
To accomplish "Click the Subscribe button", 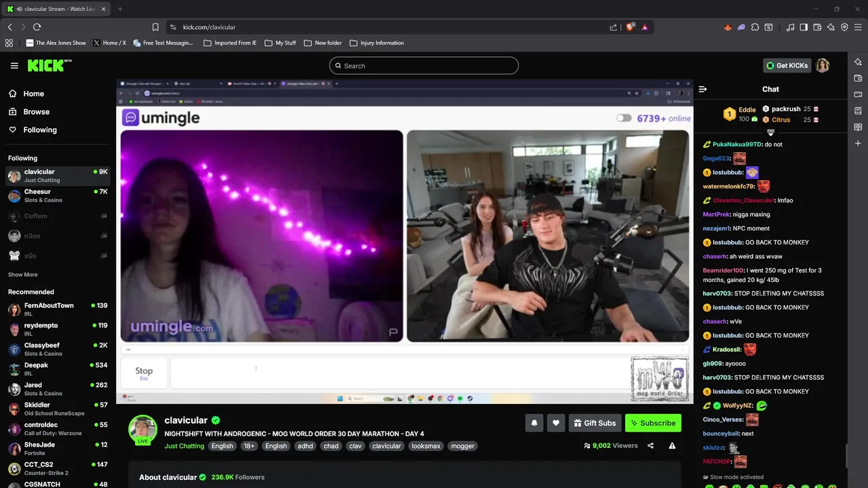I will point(653,423).
